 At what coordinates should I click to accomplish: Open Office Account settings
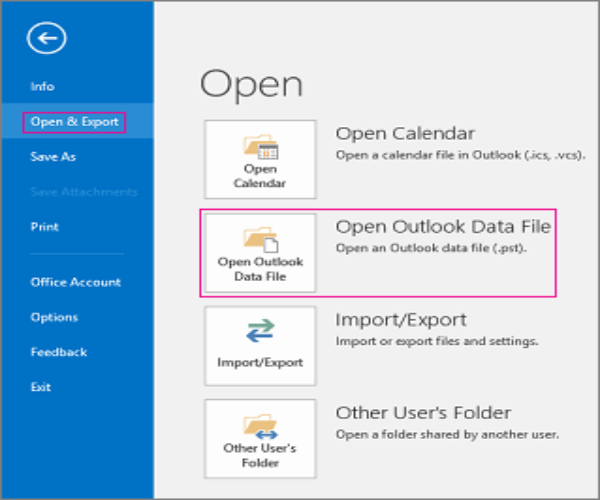(x=75, y=282)
